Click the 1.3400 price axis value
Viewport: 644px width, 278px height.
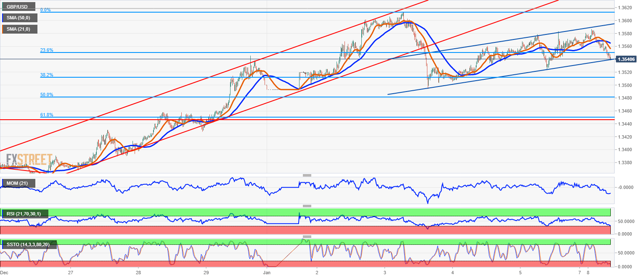[625, 149]
